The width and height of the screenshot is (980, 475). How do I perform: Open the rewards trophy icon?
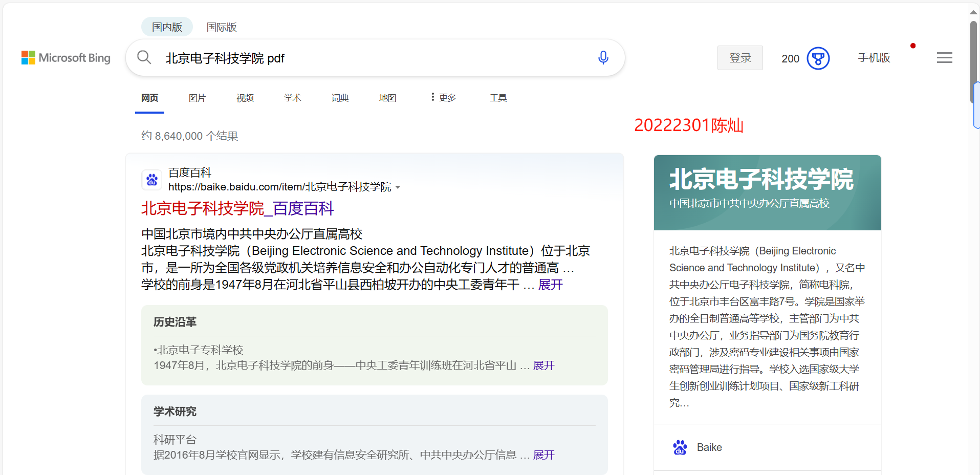click(818, 58)
